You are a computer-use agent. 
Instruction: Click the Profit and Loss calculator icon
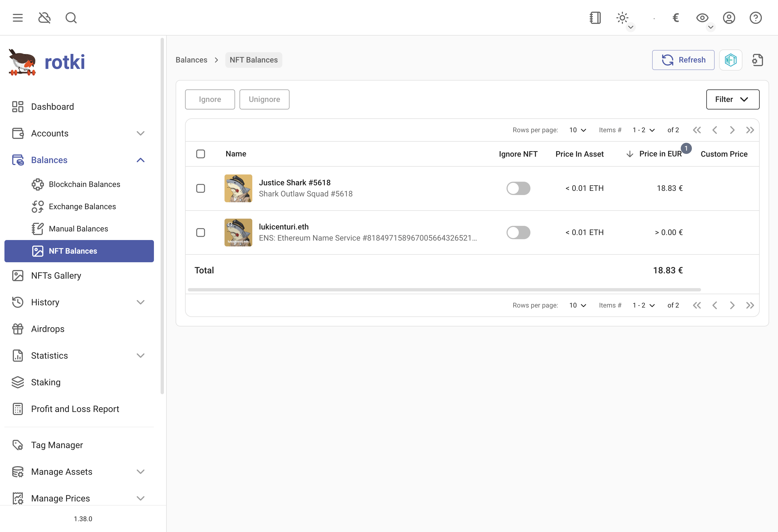pos(18,409)
